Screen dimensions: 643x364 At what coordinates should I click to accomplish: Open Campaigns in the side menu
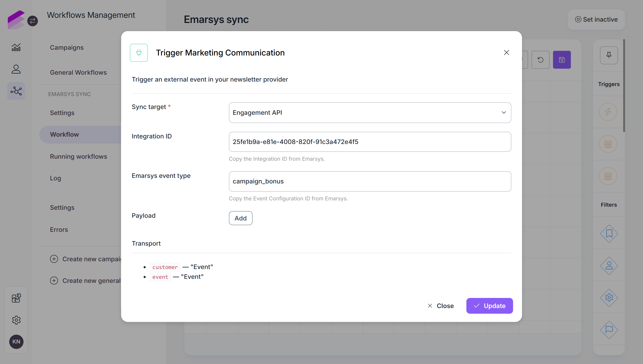tap(66, 47)
